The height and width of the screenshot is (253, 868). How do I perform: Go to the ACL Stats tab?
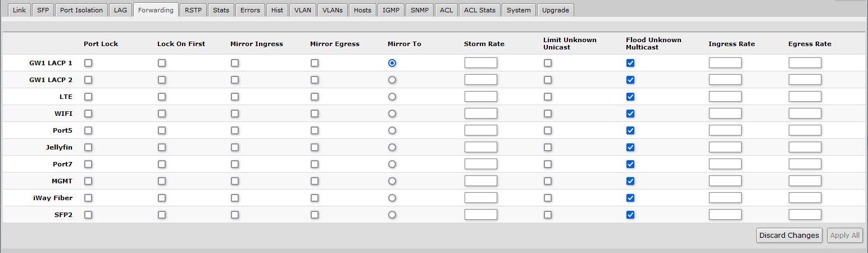tap(479, 10)
